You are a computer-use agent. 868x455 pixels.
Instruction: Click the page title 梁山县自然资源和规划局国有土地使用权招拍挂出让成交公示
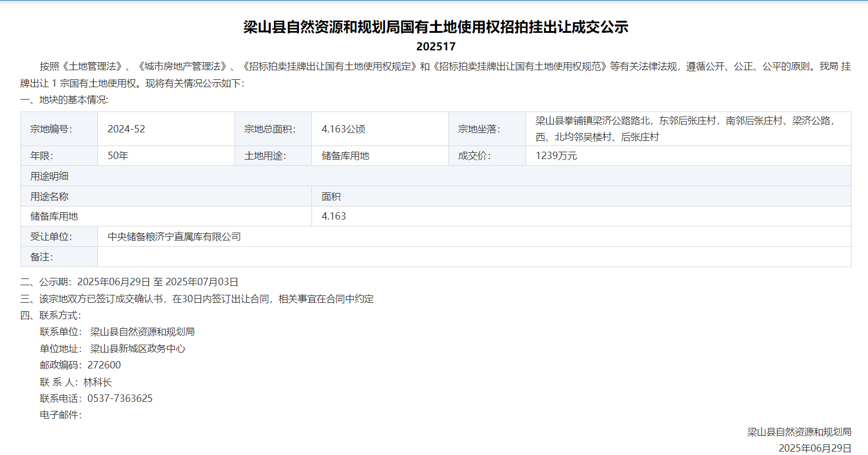click(435, 27)
